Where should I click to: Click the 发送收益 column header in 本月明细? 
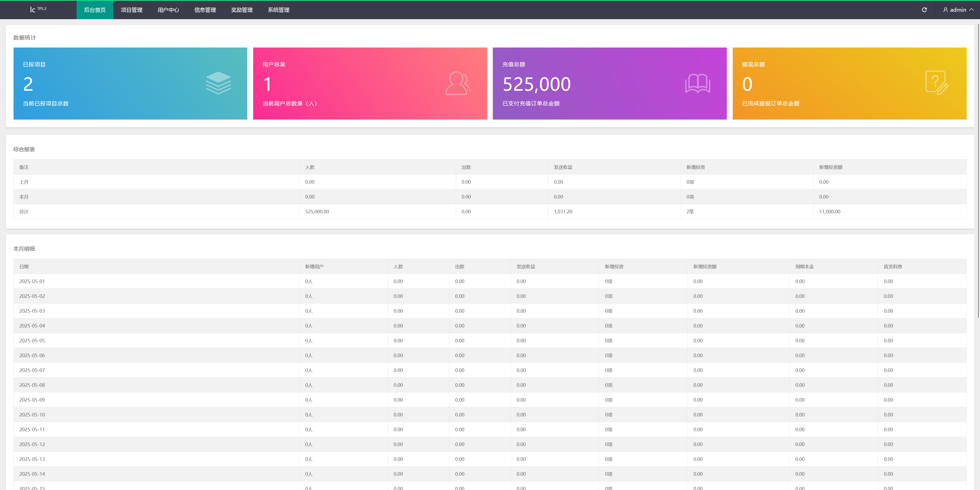(x=526, y=266)
